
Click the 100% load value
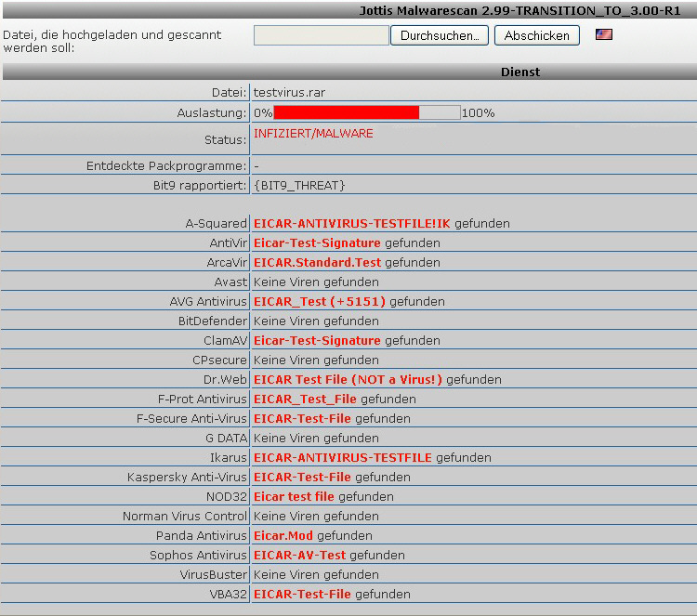(478, 113)
